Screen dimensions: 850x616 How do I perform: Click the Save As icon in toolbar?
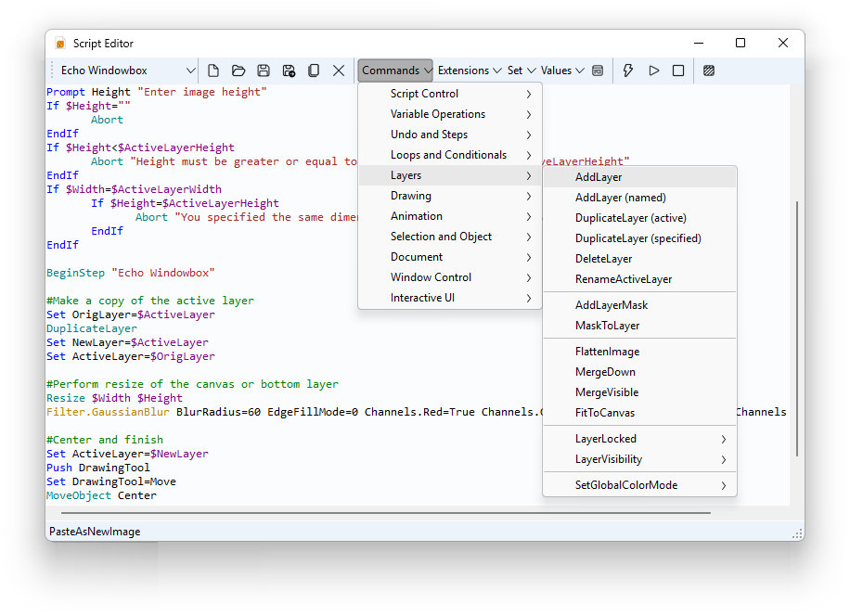[x=289, y=71]
